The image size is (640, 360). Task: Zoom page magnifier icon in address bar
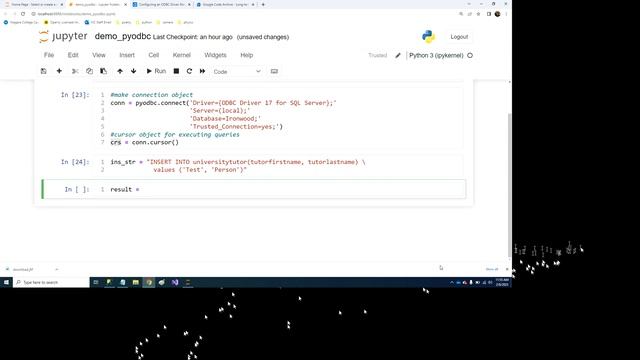click(x=461, y=14)
